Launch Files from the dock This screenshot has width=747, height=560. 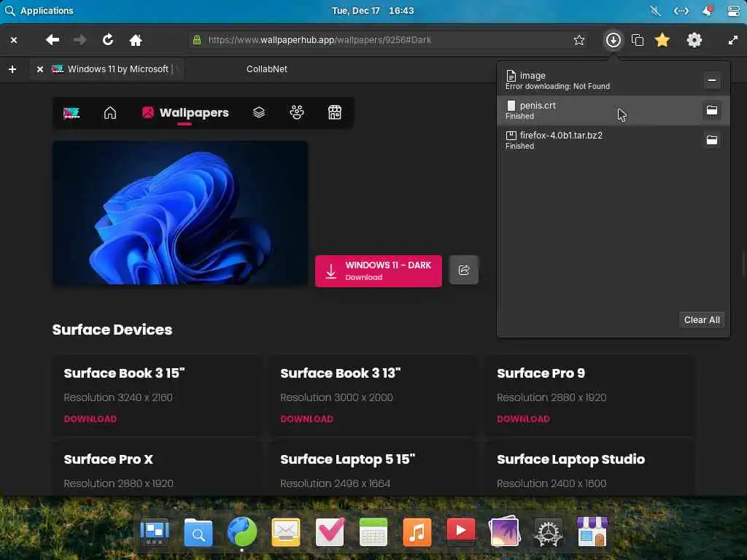tap(198, 532)
